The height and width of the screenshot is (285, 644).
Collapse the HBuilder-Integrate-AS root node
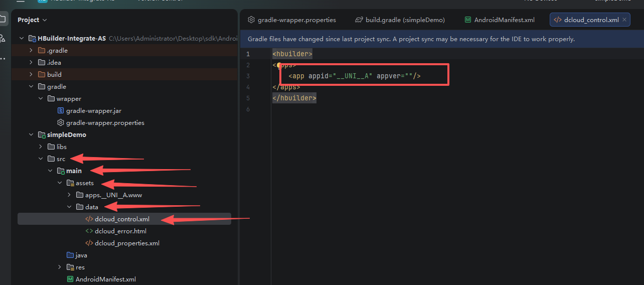[21, 38]
